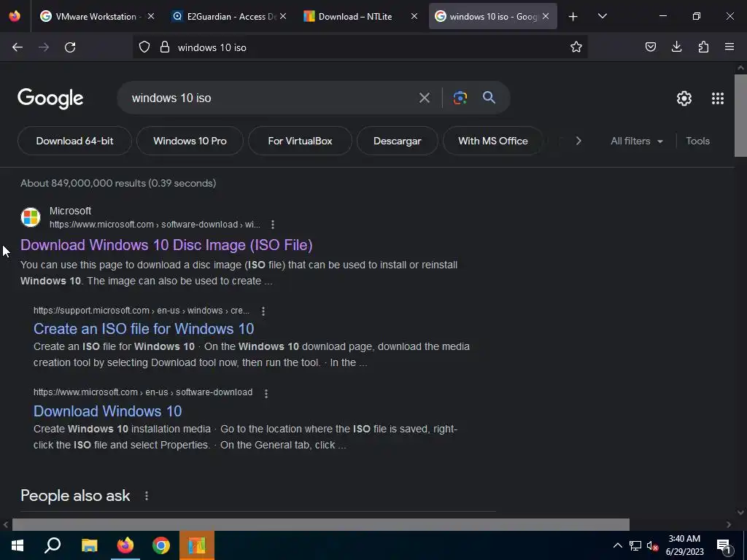
Task: Open File Explorer from taskbar
Action: [89, 545]
